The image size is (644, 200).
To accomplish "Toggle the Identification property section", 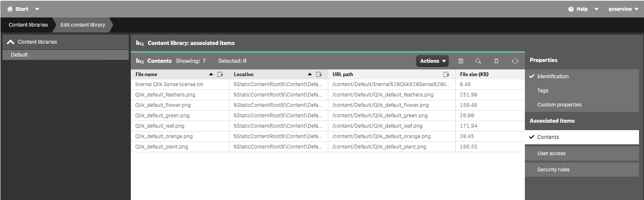I will coord(582,77).
